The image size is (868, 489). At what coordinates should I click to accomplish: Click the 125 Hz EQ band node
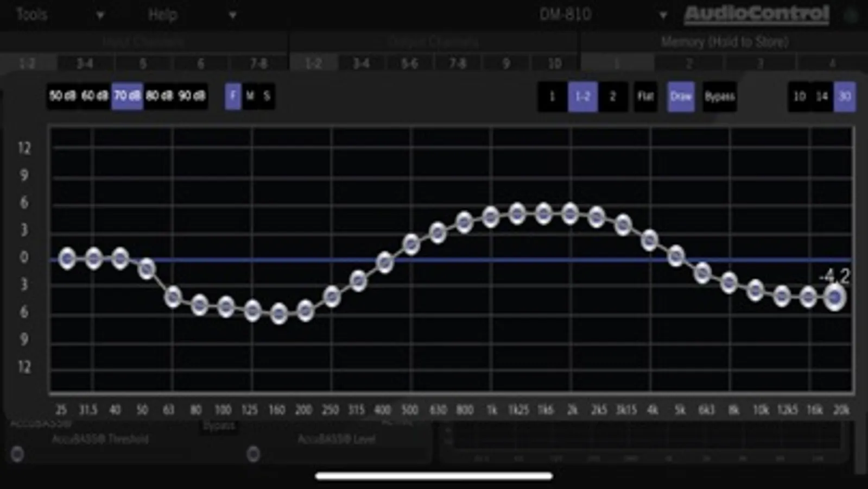(x=252, y=311)
